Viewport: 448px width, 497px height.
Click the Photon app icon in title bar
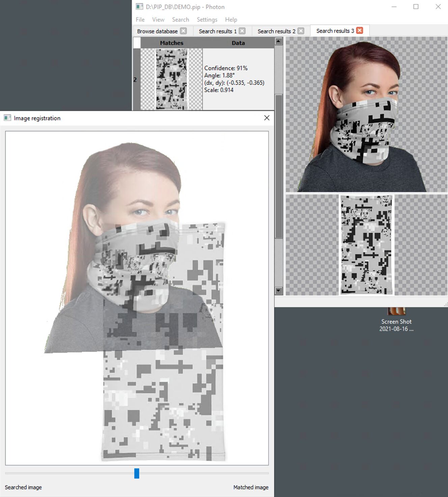(139, 7)
